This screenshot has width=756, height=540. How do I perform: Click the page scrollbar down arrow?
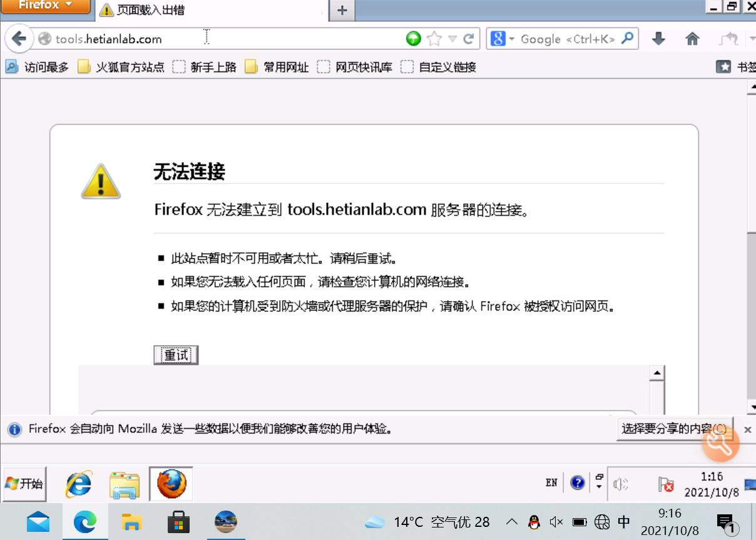click(x=752, y=407)
